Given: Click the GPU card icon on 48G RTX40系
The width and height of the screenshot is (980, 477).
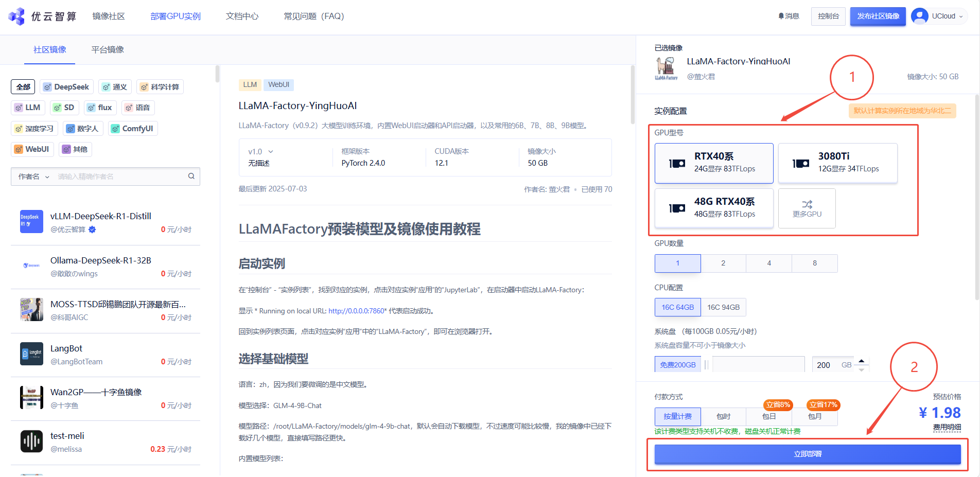Looking at the screenshot, I should tap(677, 208).
